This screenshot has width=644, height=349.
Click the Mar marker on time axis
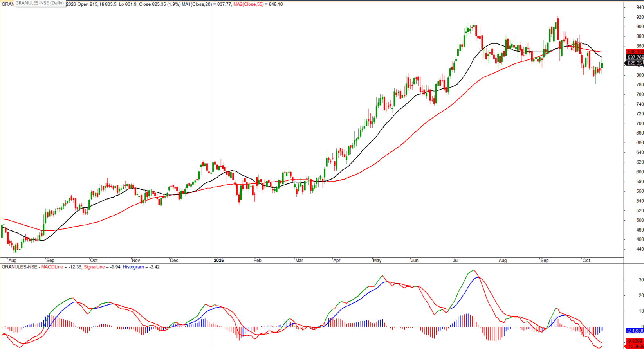pyautogui.click(x=299, y=260)
